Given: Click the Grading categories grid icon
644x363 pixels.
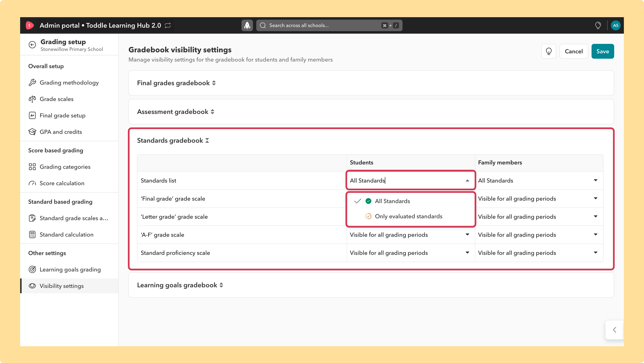Looking at the screenshot, I should click(32, 167).
